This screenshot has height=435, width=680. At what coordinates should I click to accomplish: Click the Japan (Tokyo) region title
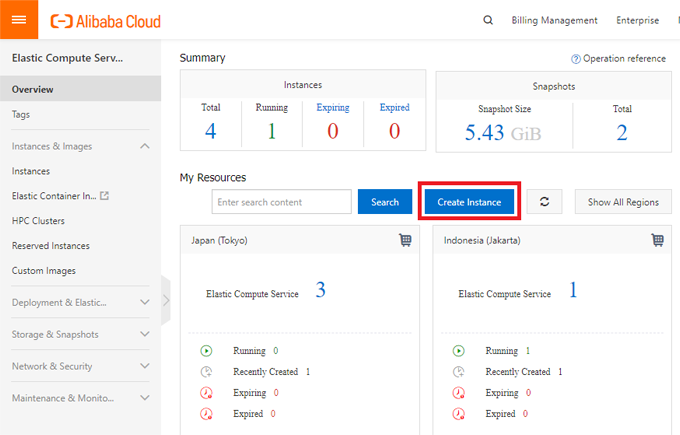(x=219, y=240)
